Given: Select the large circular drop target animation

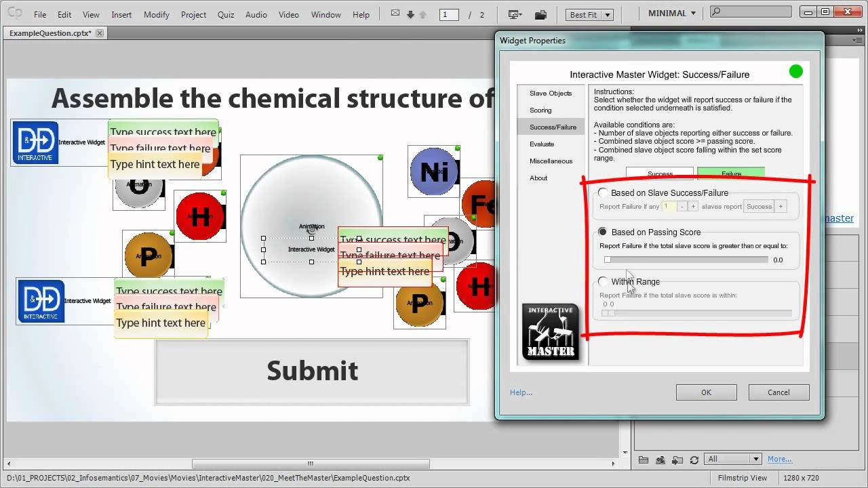Looking at the screenshot, I should click(311, 226).
